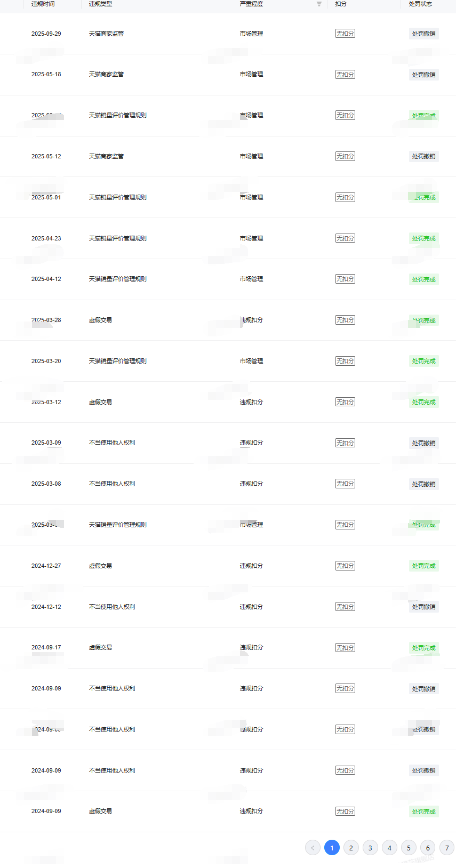Click the 违规类型 column header
Viewport: 456px width, 868px height.
point(100,4)
